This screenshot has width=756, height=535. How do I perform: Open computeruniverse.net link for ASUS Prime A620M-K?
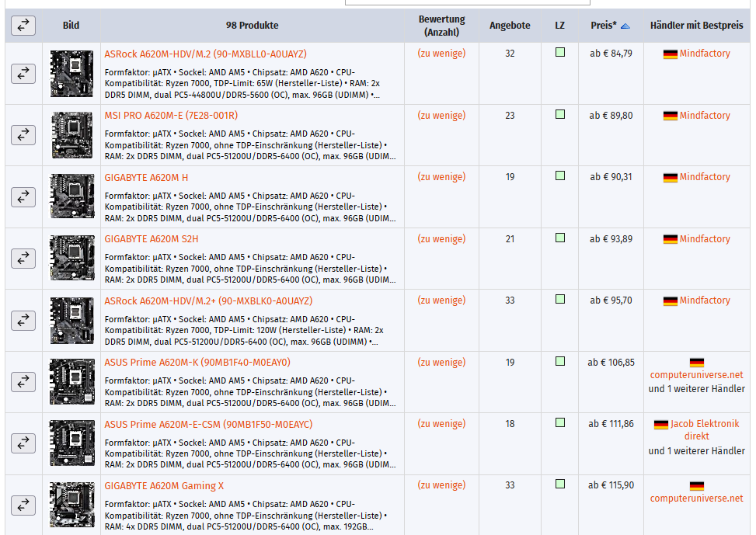click(x=697, y=375)
